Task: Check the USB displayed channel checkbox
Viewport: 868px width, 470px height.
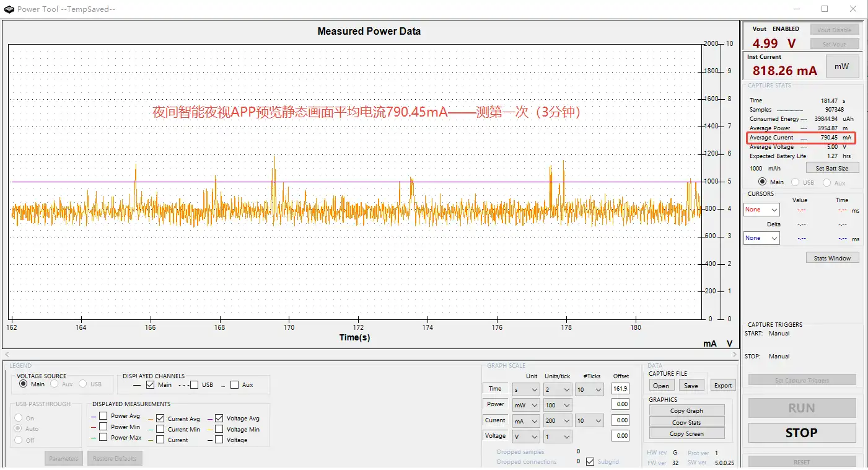Action: (195, 384)
